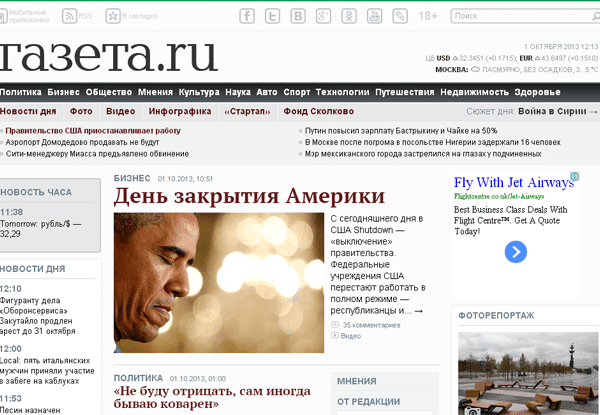This screenshot has width=600, height=415.
Task: Subscribe via the RSS icon
Action: point(69,16)
